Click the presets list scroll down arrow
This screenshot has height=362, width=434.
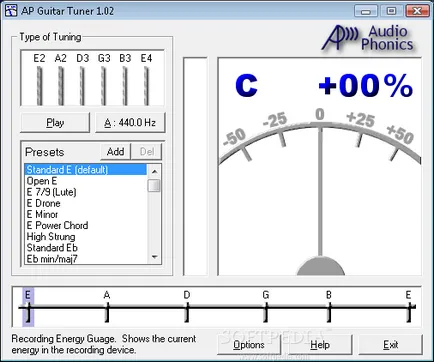154,257
